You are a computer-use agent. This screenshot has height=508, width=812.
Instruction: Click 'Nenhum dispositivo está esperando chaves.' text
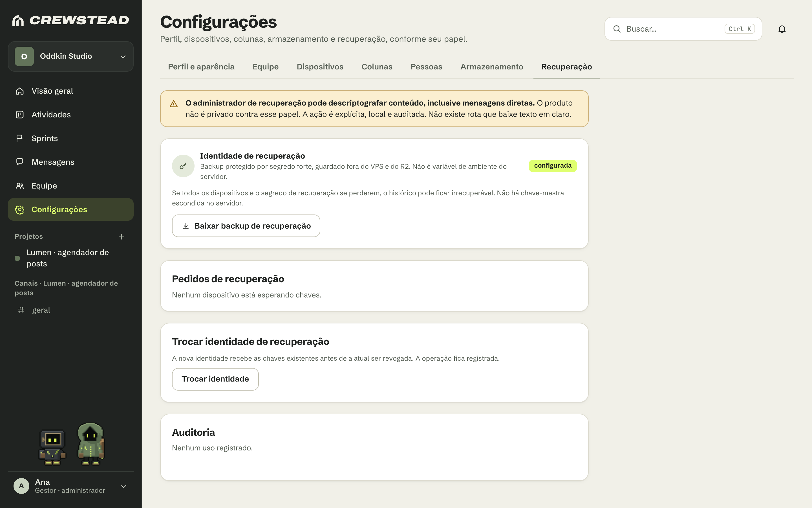pos(247,295)
